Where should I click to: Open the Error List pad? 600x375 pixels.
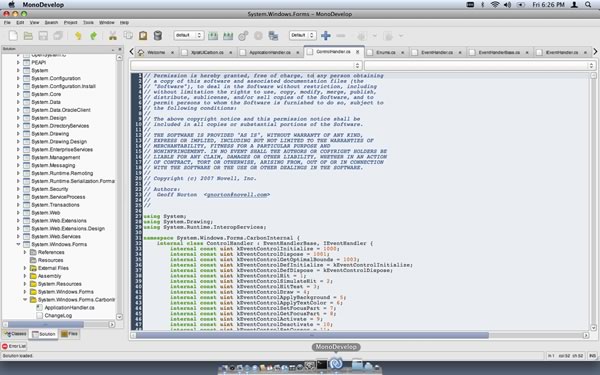click(14, 346)
